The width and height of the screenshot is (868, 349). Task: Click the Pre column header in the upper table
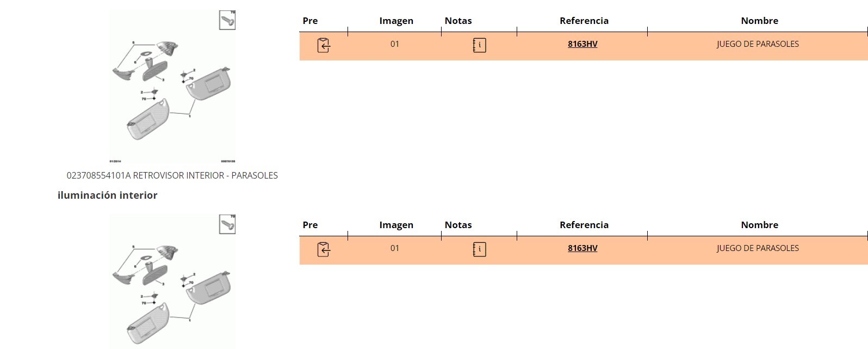(310, 21)
